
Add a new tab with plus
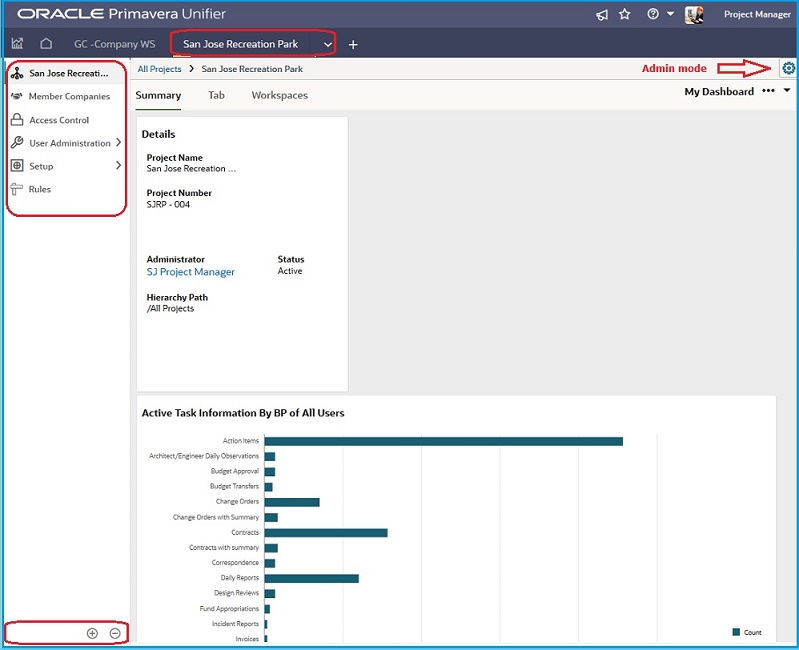point(353,44)
